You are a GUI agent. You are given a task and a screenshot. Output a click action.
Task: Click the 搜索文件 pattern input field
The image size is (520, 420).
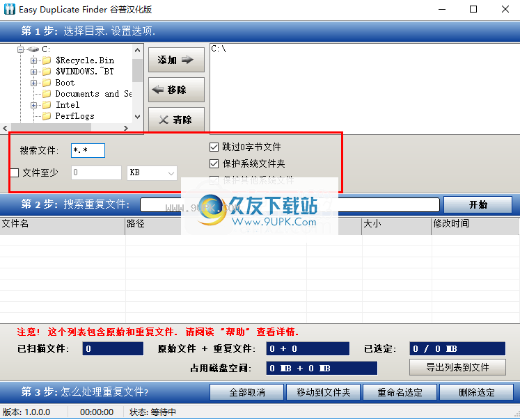click(88, 150)
